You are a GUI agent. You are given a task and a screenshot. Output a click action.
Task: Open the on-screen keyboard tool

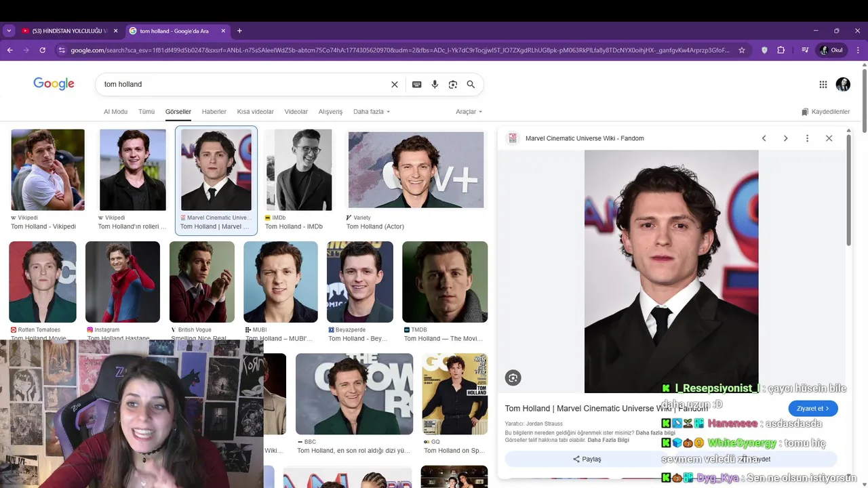417,85
